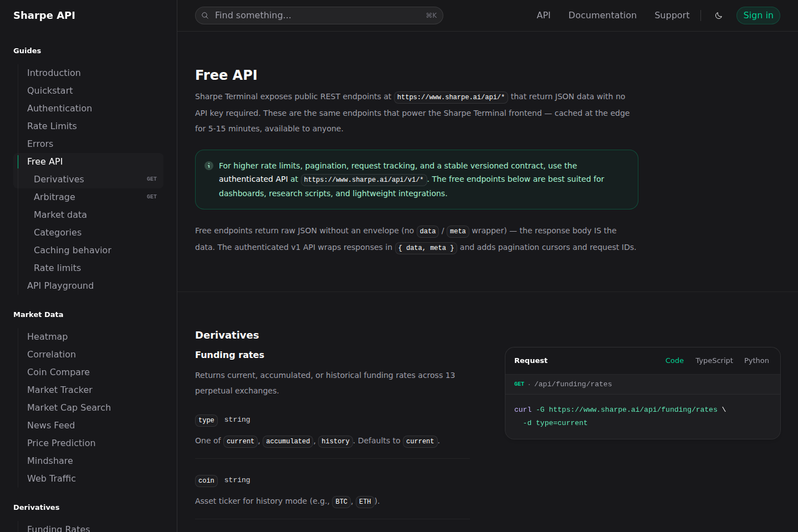Click the "-d type=current" line in the code block
Image resolution: width=798 pixels, height=532 pixels.
click(555, 423)
